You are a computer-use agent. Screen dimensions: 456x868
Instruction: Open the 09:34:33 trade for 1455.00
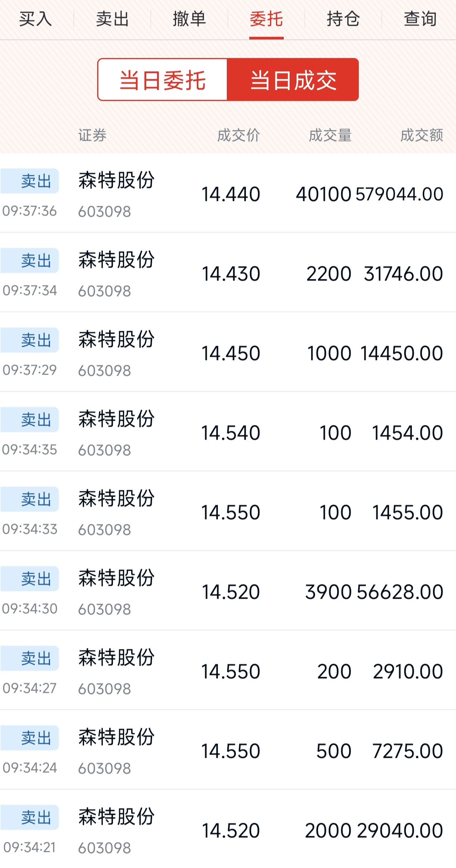(x=228, y=512)
